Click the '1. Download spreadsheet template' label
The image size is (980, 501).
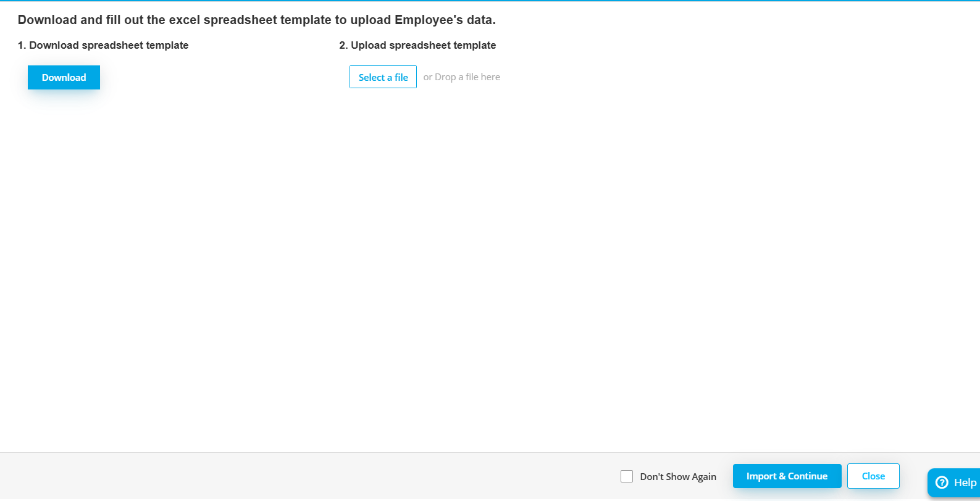tap(103, 45)
